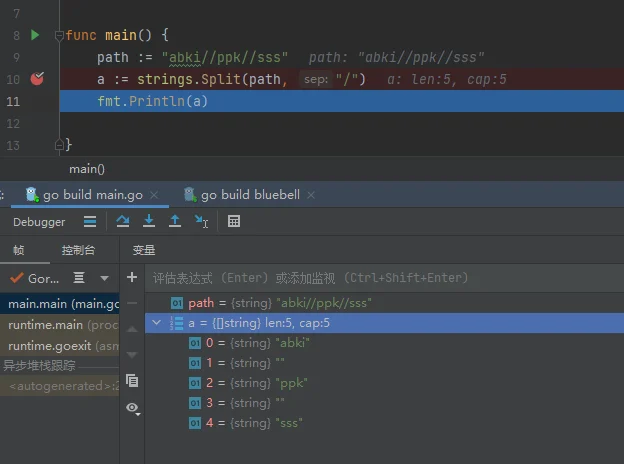Select slice element 1 empty string
624x464 pixels.
(384, 363)
